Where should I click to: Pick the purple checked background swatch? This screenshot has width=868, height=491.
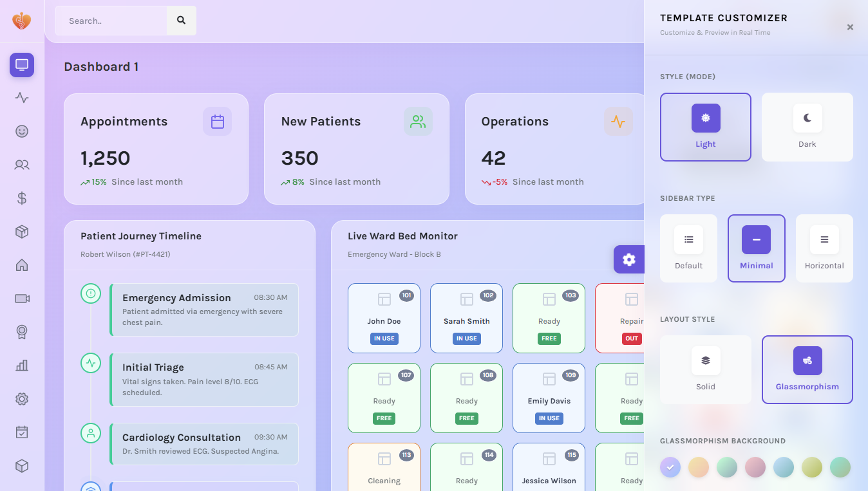[x=670, y=467]
